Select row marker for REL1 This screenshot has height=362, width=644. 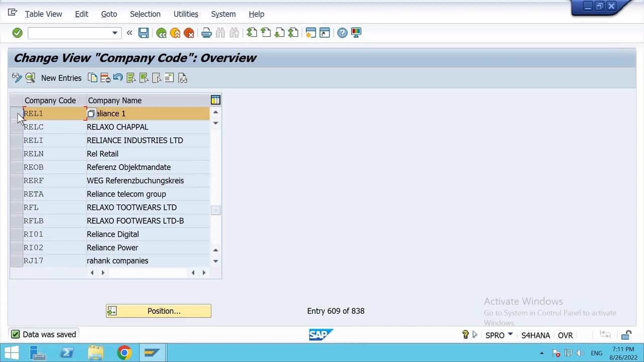17,114
